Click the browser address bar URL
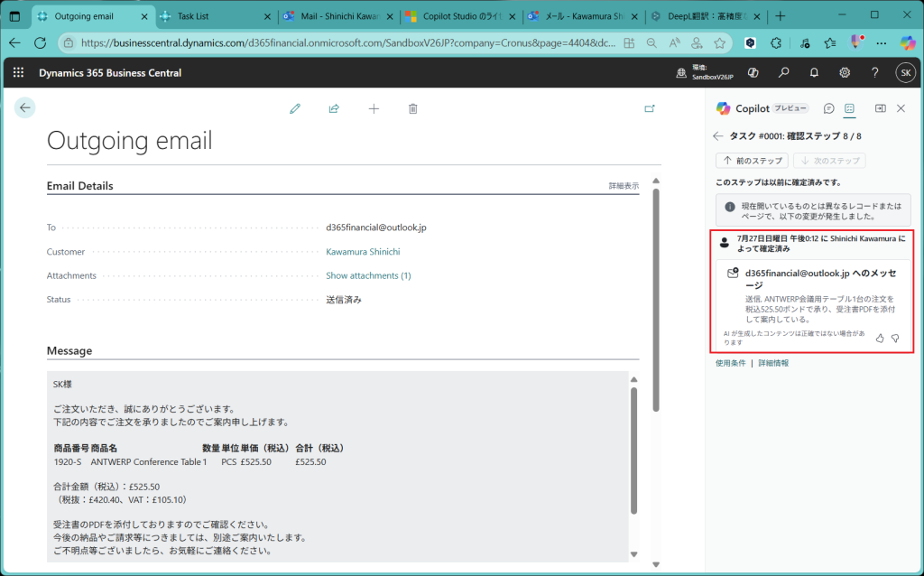This screenshot has height=576, width=924. coord(347,43)
